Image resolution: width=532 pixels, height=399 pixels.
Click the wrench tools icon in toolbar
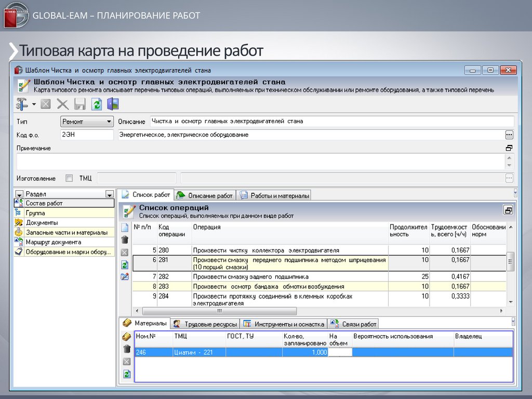coord(22,104)
